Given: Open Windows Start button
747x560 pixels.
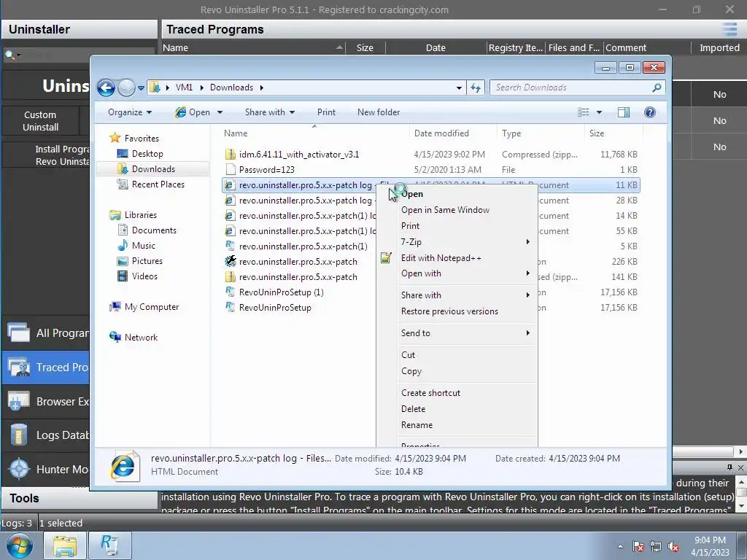Looking at the screenshot, I should point(19,545).
